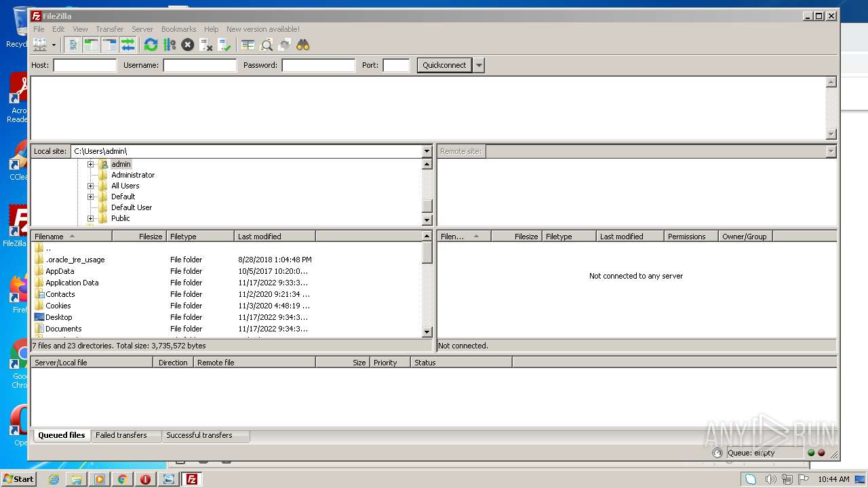Go to parent directory '..' entry
Viewport: 868px width, 488px height.
(x=48, y=248)
